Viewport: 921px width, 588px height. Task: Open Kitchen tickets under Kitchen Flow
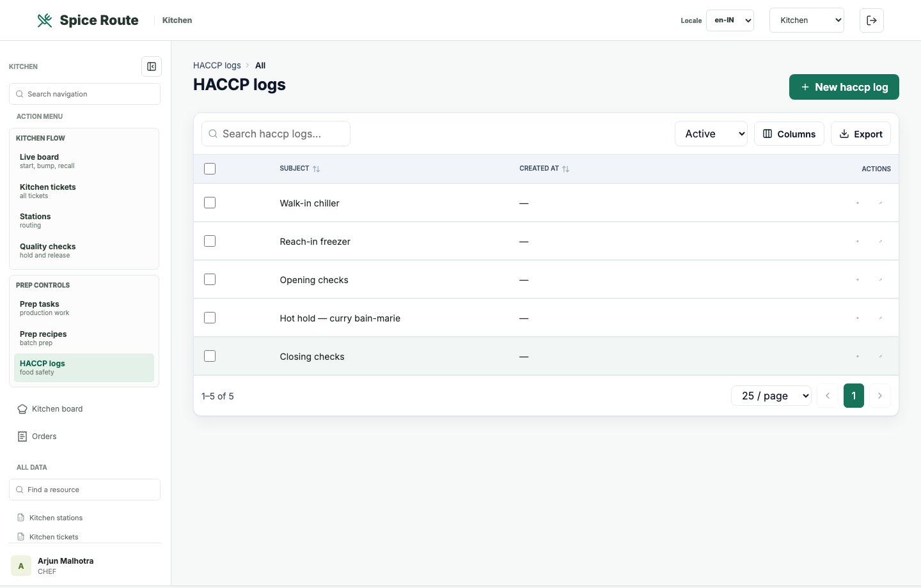pos(84,191)
